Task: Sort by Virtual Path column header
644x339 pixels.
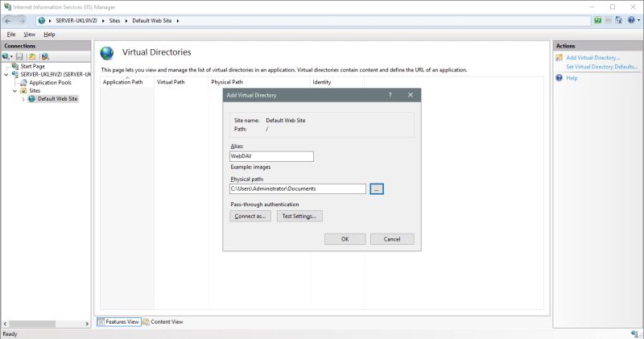Action: coord(181,82)
